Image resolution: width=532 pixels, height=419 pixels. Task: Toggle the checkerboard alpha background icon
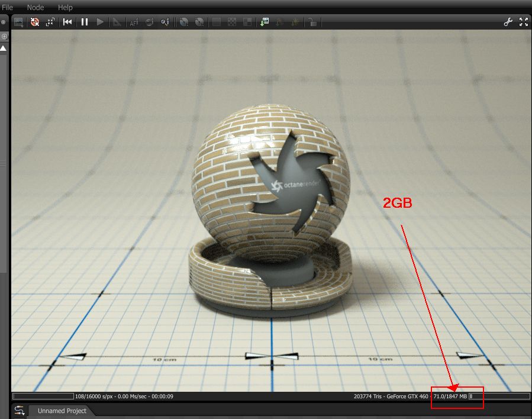point(232,22)
